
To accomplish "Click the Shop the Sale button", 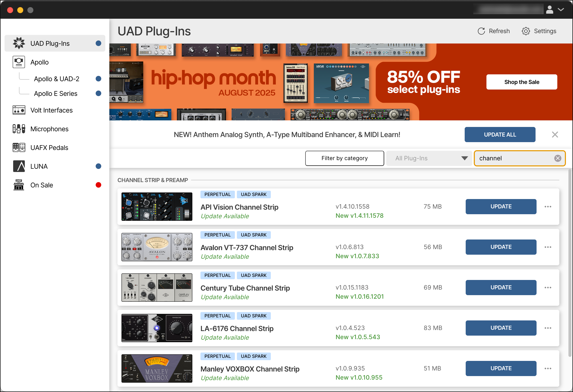I will point(522,82).
